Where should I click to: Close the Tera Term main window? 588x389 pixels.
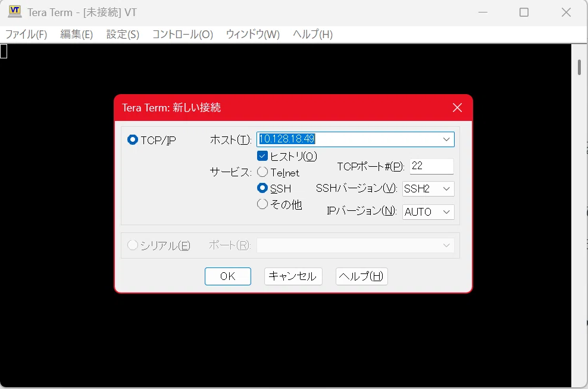coord(566,13)
